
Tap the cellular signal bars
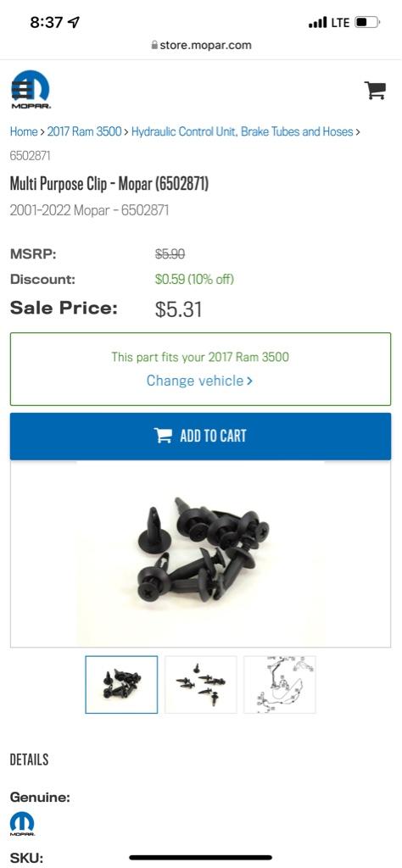tap(318, 23)
